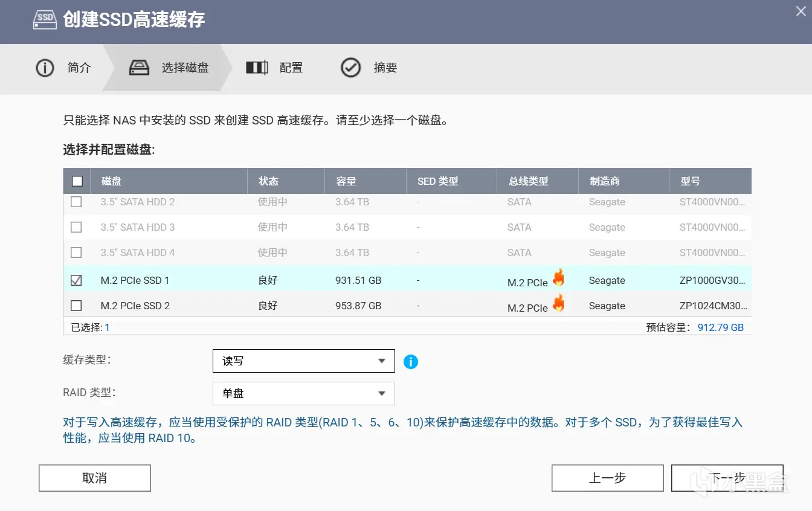Go to the 简介 wizard step
812x511 pixels.
pos(79,68)
